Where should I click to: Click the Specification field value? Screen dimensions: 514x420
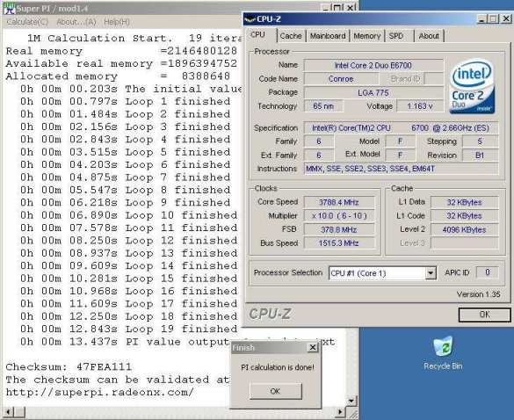pyautogui.click(x=401, y=128)
